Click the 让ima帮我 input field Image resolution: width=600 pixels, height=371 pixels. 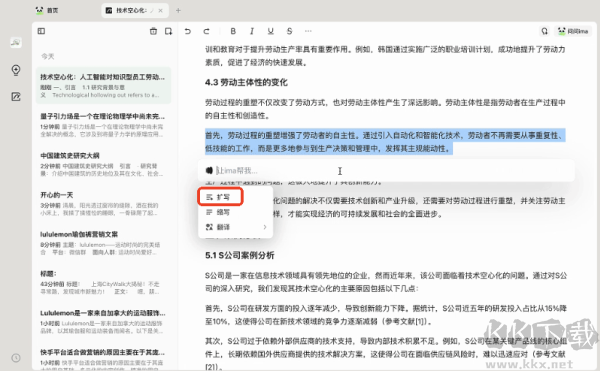(x=386, y=171)
